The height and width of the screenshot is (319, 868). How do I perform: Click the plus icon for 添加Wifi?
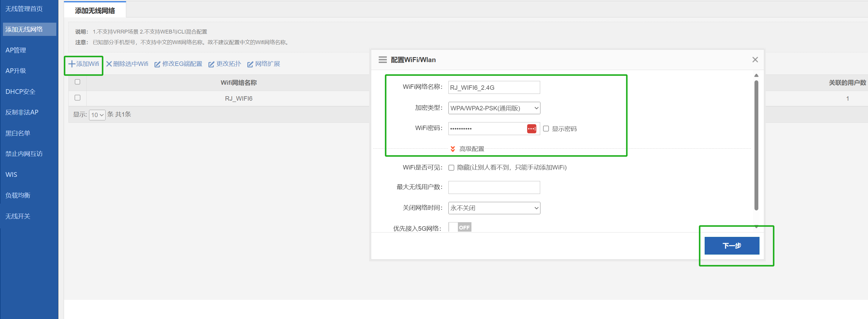click(72, 64)
